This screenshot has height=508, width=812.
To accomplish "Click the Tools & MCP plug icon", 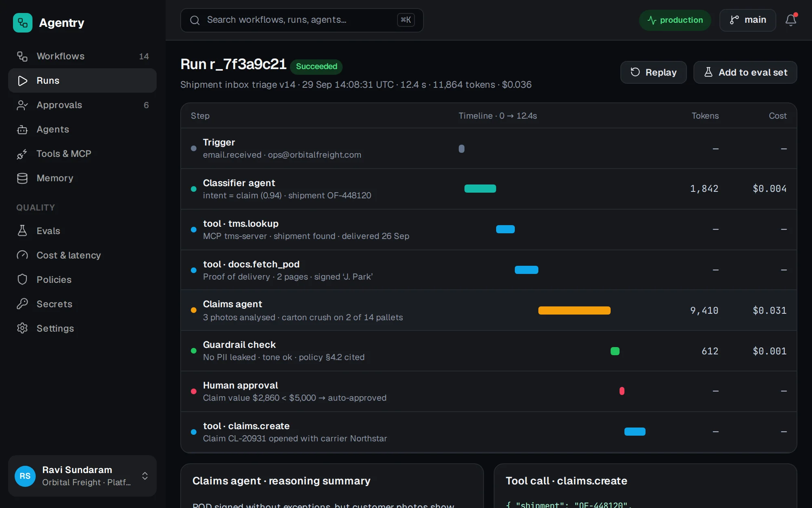I will click(22, 154).
